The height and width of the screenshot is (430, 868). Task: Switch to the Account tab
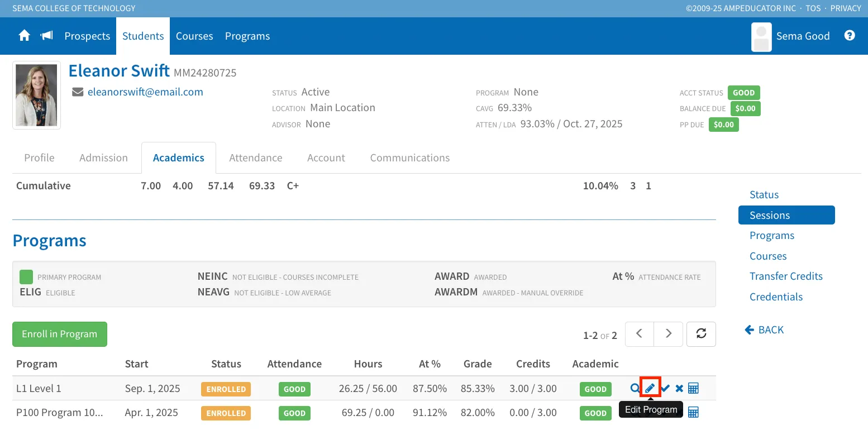(x=326, y=157)
